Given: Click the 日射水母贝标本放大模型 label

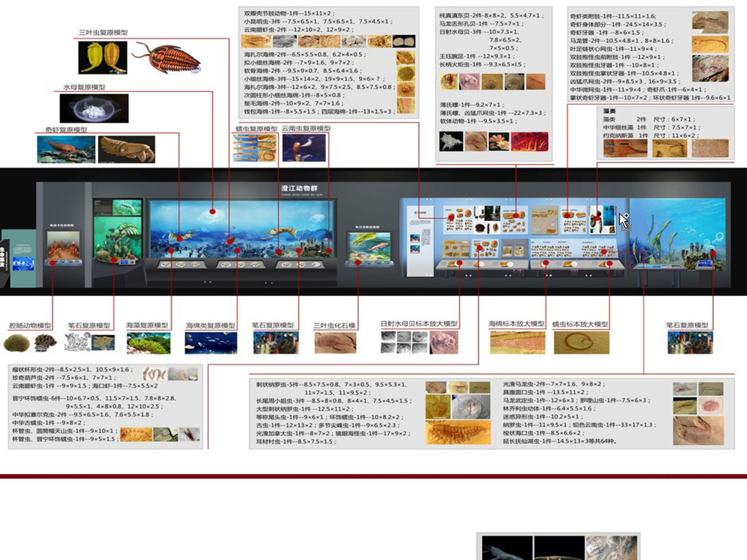Looking at the screenshot, I should point(419,324).
